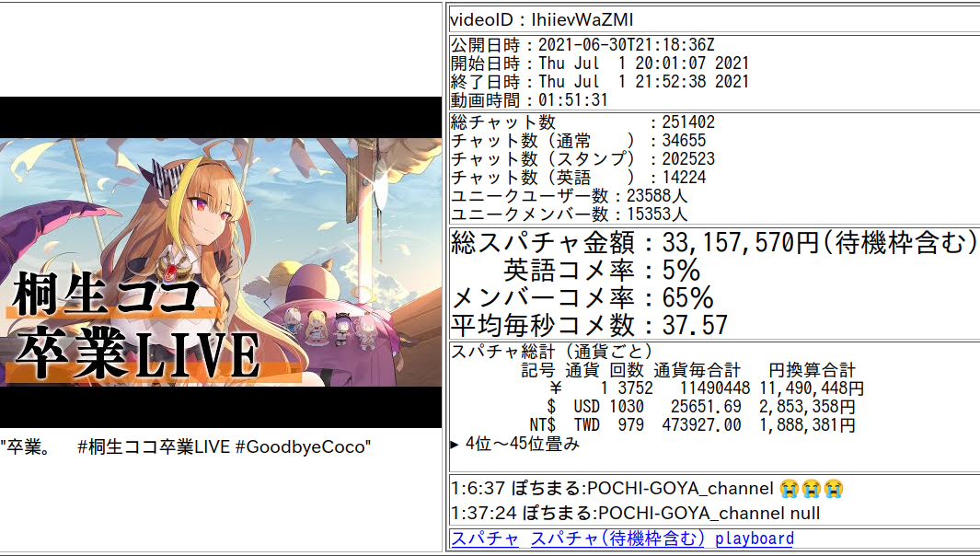Viewport: 980px width, 556px height.
Task: Click the 総チャット数 251402 row
Action: click(582, 122)
